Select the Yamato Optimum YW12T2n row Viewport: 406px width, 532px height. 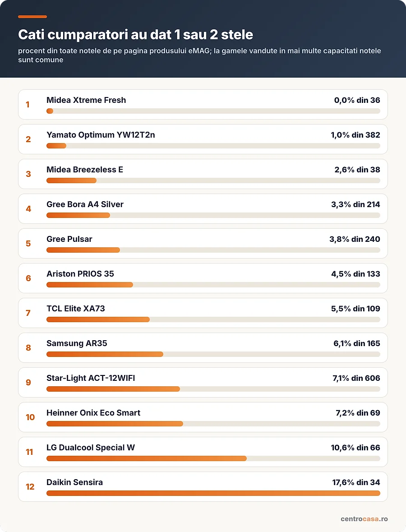tap(203, 139)
